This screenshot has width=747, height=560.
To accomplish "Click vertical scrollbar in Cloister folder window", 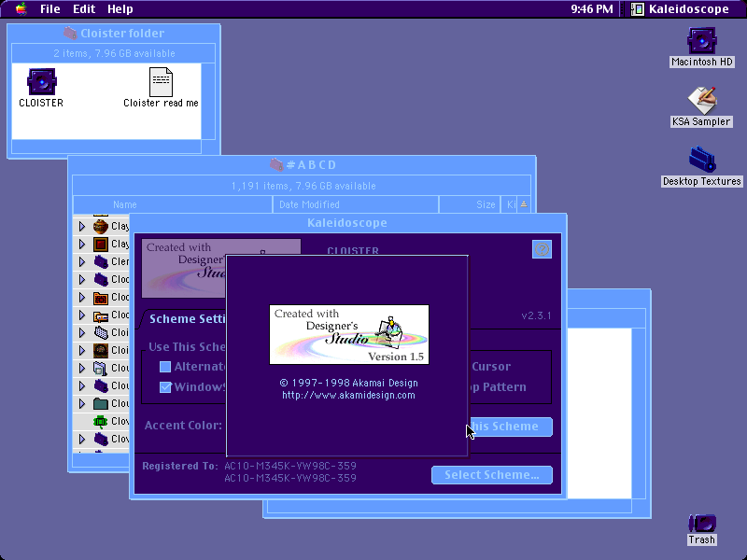I will pyautogui.click(x=208, y=102).
